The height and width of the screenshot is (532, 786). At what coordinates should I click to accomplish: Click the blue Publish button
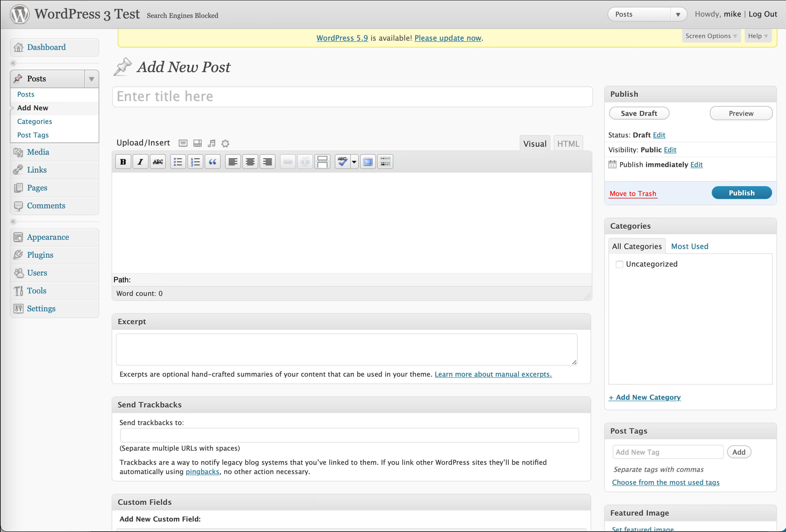click(742, 193)
